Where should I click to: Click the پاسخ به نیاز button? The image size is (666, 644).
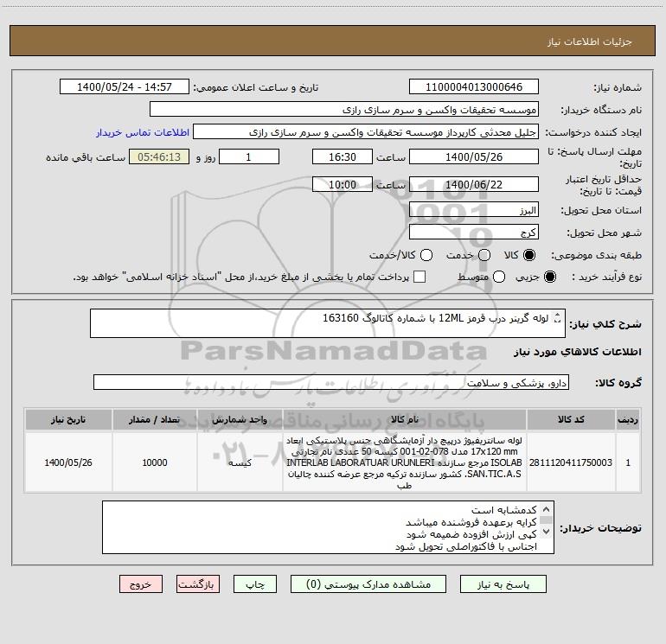[503, 584]
